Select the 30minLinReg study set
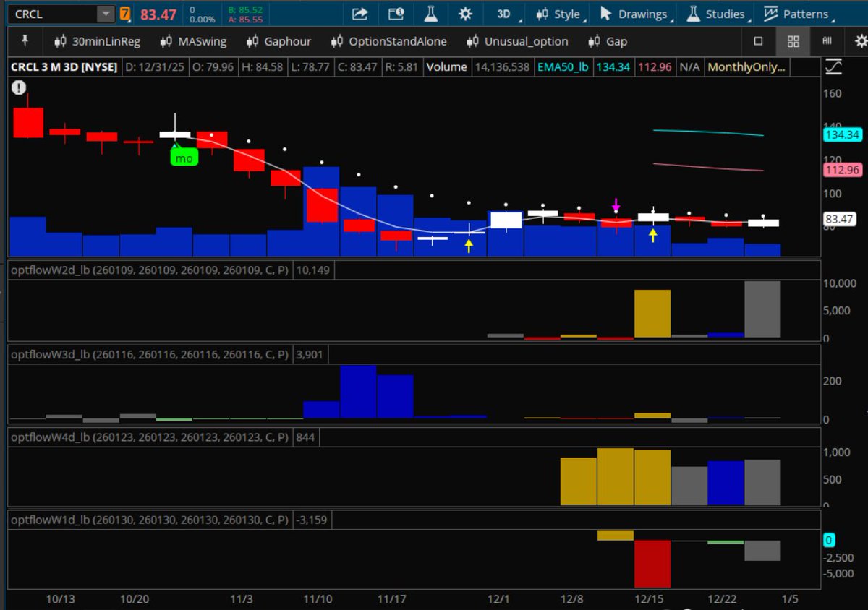Screen dimensions: 868x610 [98, 41]
